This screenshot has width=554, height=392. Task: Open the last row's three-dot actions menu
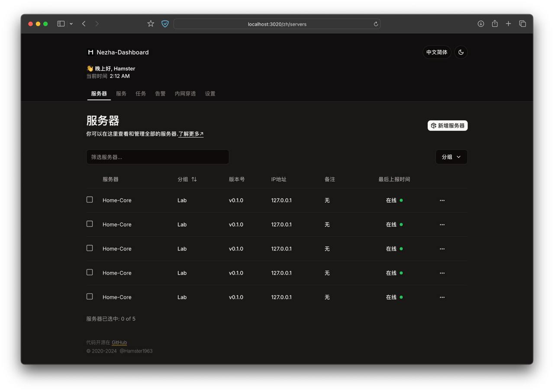[x=442, y=297]
